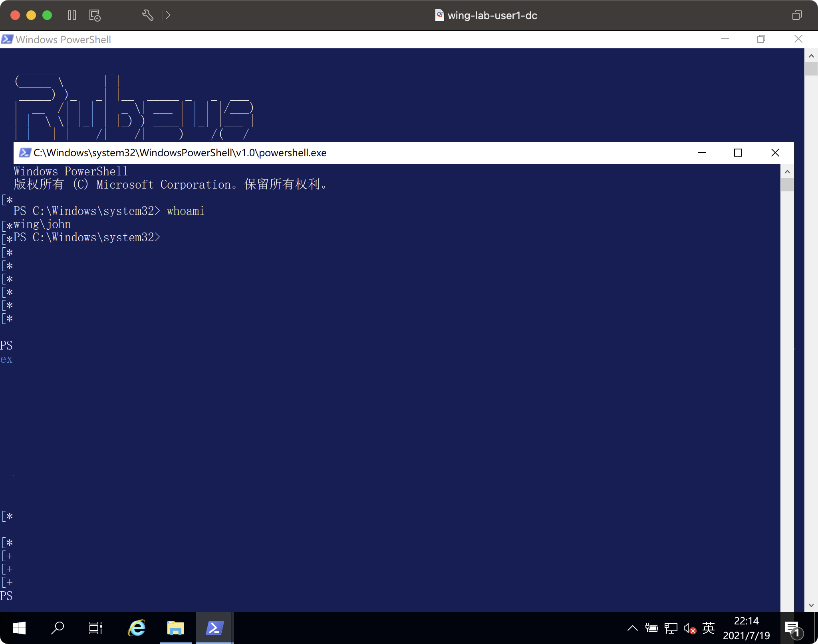
Task: Close the powershell.exe front window
Action: [x=775, y=153]
